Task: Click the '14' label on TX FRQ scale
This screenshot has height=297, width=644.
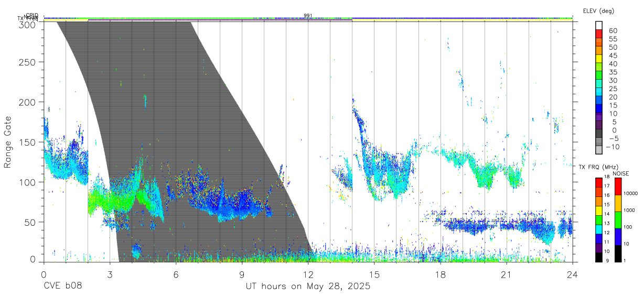Action: pos(607,214)
